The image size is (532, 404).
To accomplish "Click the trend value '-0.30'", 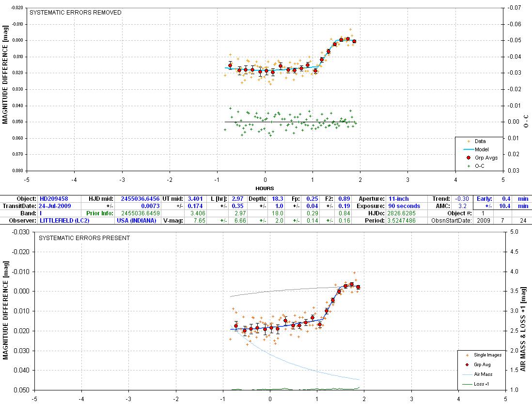I will pyautogui.click(x=462, y=199).
